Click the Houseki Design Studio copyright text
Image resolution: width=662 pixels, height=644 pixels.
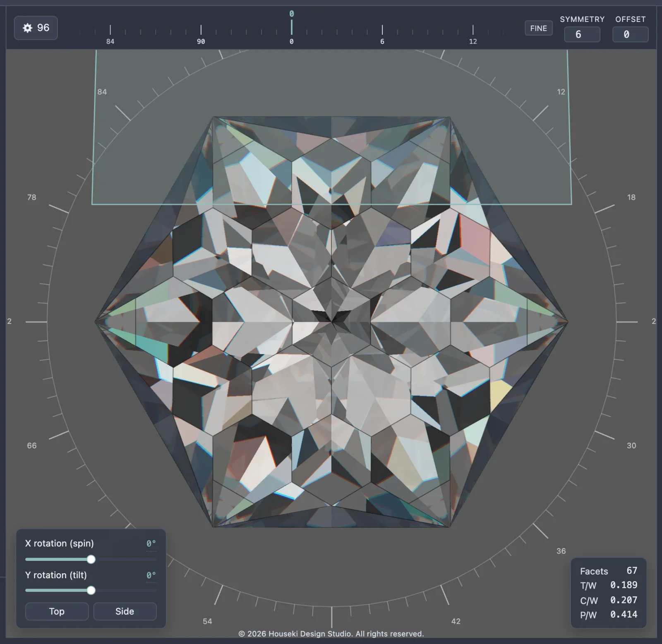pos(331,634)
